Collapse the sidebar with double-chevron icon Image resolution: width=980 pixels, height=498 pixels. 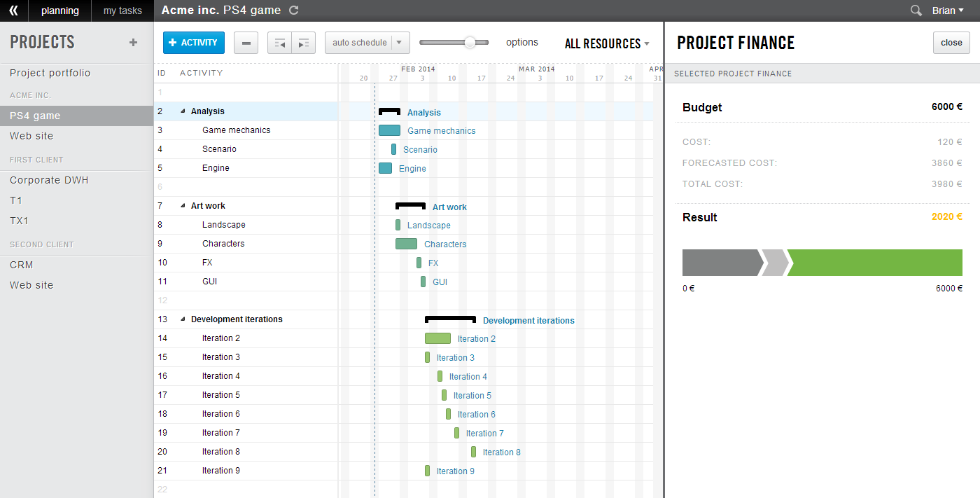[x=14, y=11]
